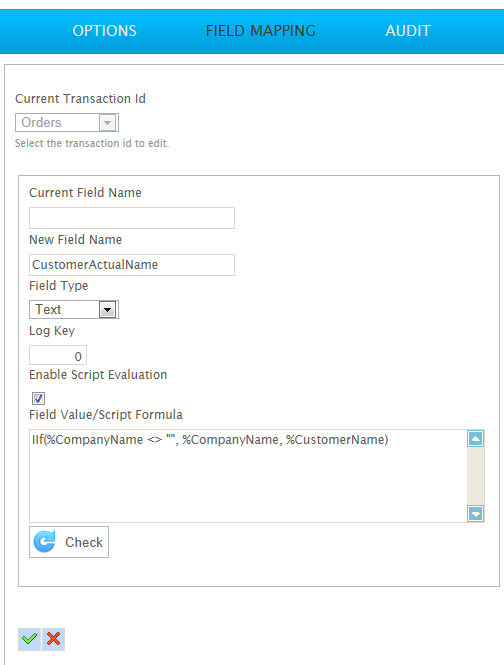Open the AUDIT tab
504x665 pixels.
pyautogui.click(x=408, y=31)
